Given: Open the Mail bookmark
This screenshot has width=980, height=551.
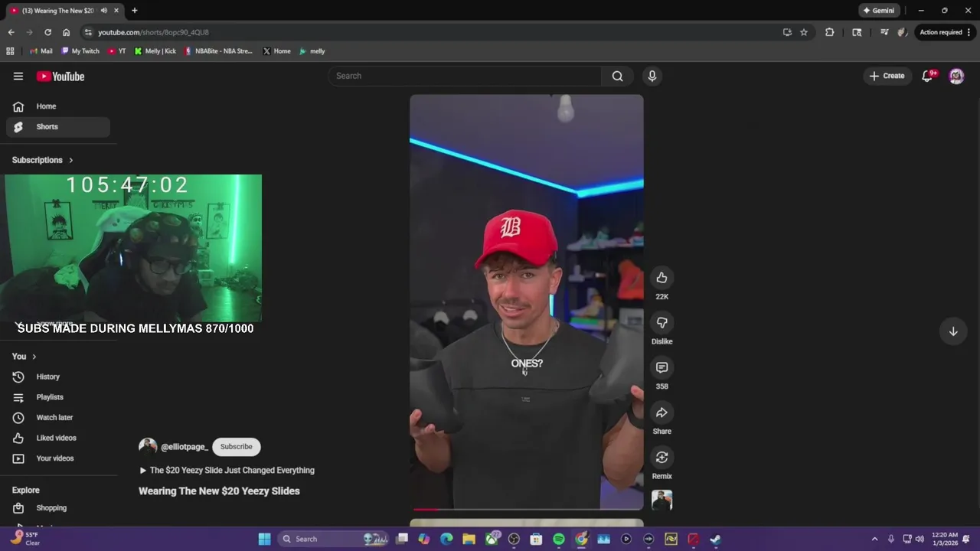Looking at the screenshot, I should 41,51.
